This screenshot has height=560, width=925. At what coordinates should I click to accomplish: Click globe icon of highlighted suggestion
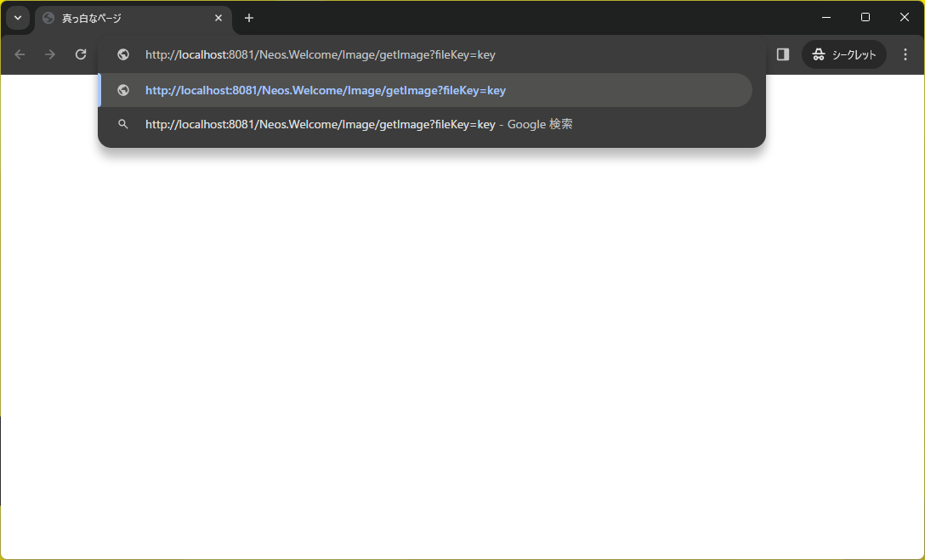tap(123, 90)
